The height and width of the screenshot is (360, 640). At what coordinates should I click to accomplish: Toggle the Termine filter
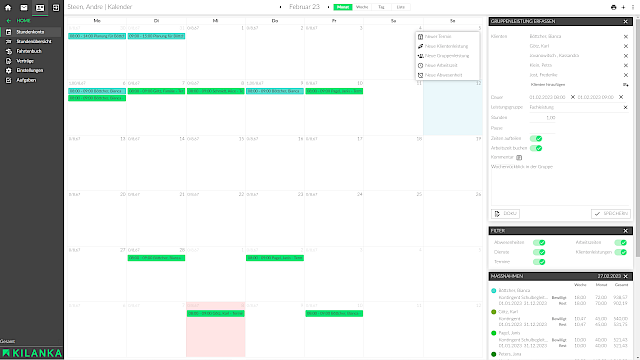click(x=539, y=262)
